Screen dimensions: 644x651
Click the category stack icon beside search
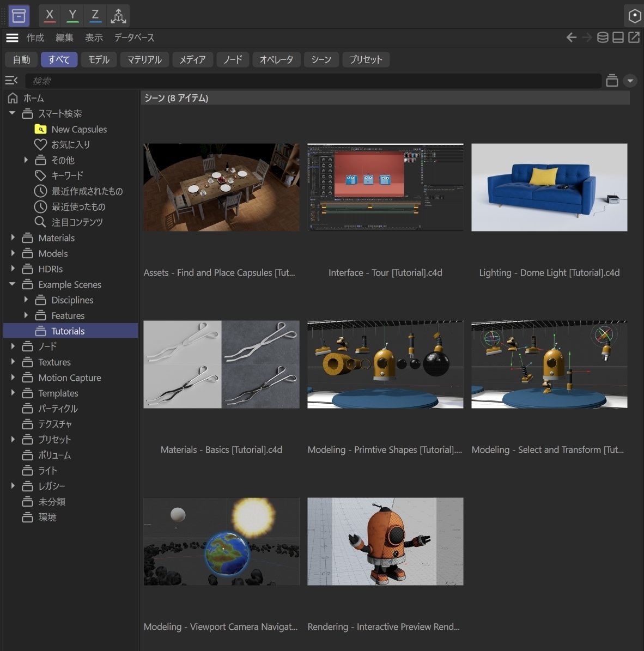tap(612, 81)
